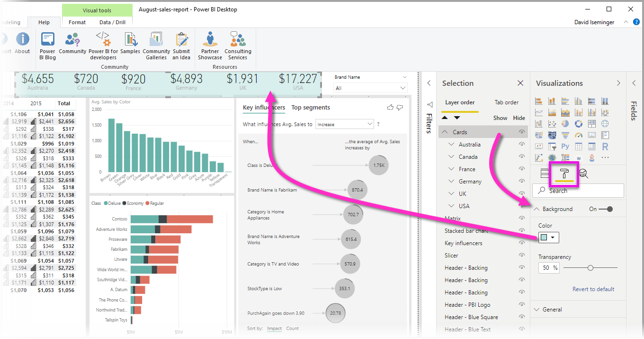Toggle visibility of the Cards group
The height and width of the screenshot is (339, 644).
(x=522, y=132)
